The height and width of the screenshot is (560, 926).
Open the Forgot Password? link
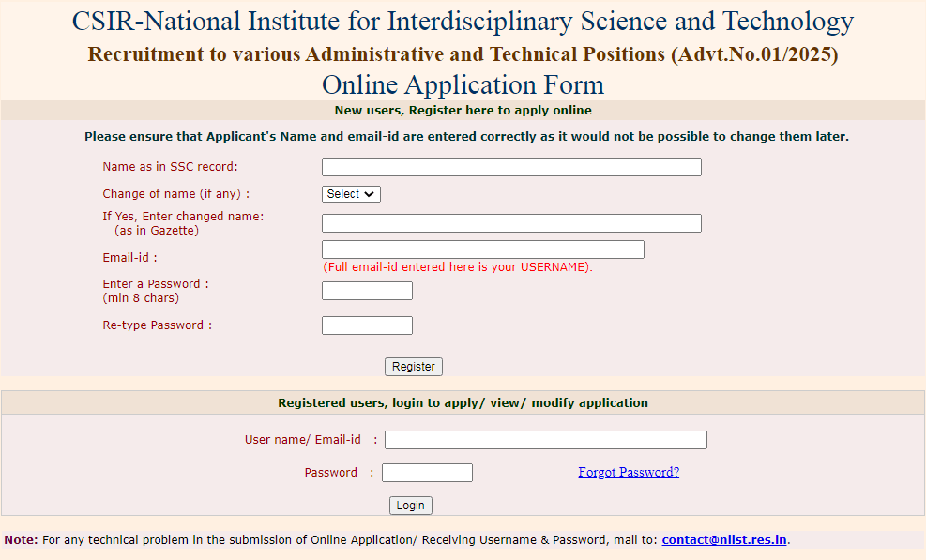pyautogui.click(x=629, y=473)
